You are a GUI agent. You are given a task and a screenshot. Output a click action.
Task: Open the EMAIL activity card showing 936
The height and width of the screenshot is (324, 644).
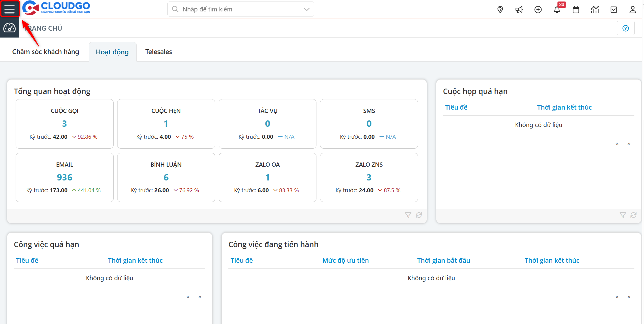65,177
